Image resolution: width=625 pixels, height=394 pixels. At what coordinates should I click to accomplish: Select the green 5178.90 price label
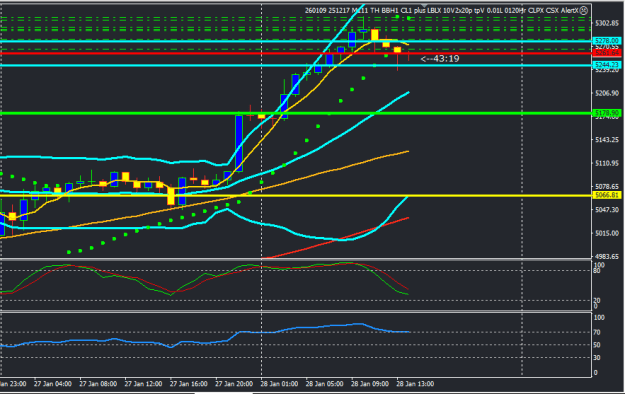click(607, 113)
